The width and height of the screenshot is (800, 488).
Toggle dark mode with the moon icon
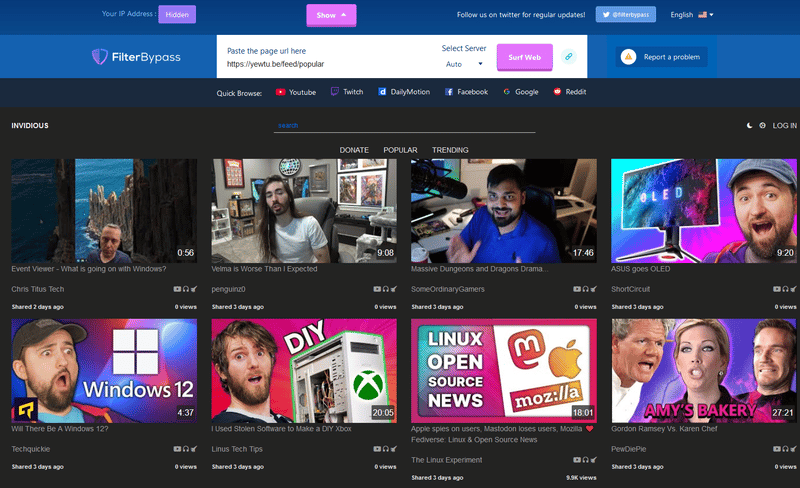749,126
